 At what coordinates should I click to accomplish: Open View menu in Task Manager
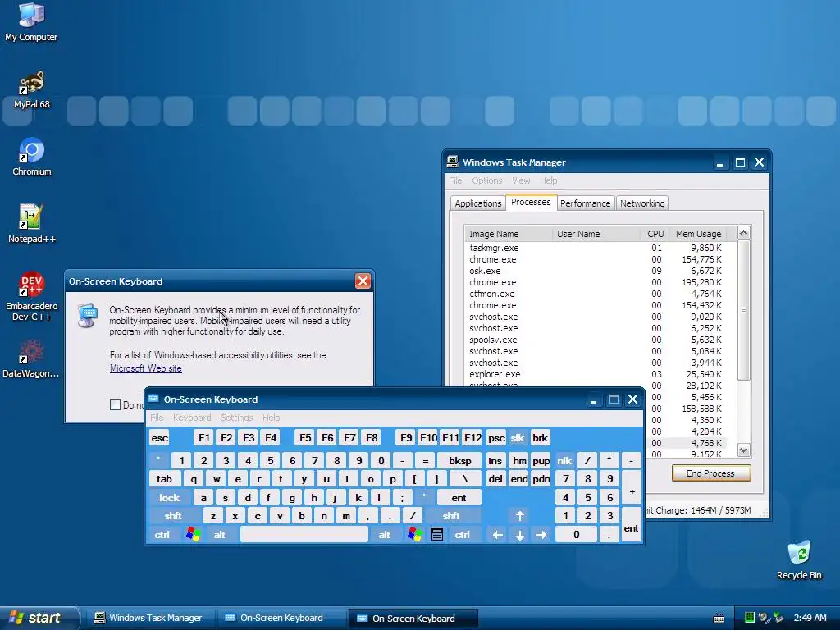[521, 180]
